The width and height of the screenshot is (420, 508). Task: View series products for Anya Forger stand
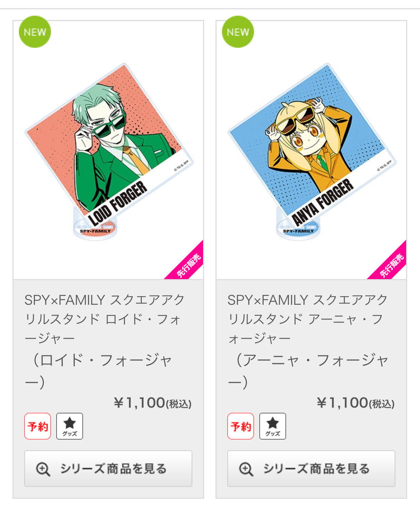click(311, 468)
